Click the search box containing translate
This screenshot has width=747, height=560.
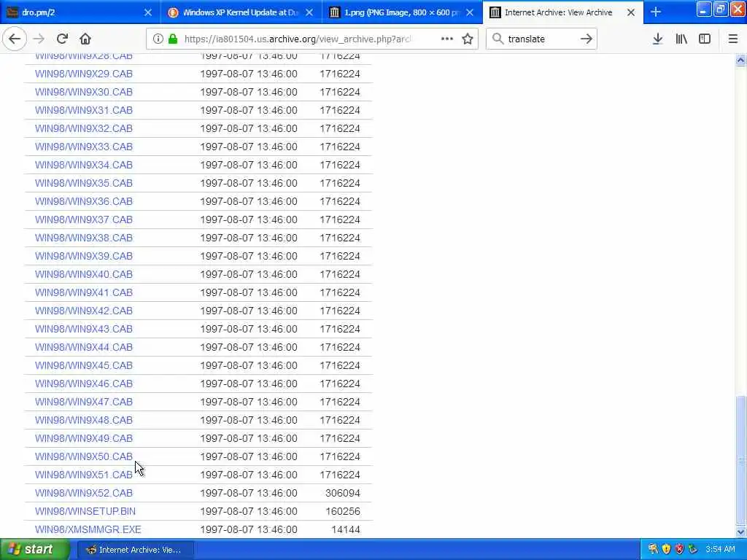(x=541, y=39)
